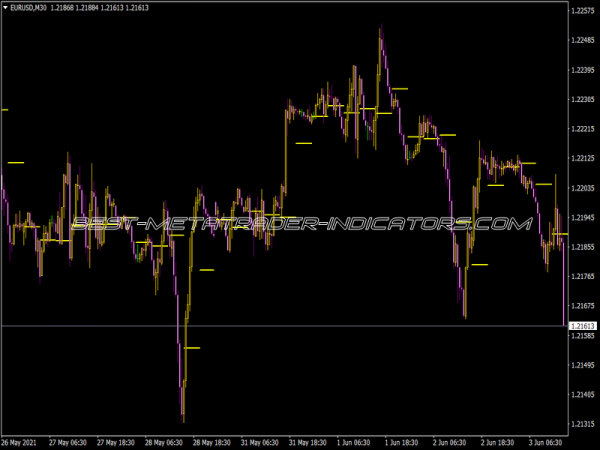
Task: Click the 1.22025 price scale label
Action: pyautogui.click(x=582, y=188)
